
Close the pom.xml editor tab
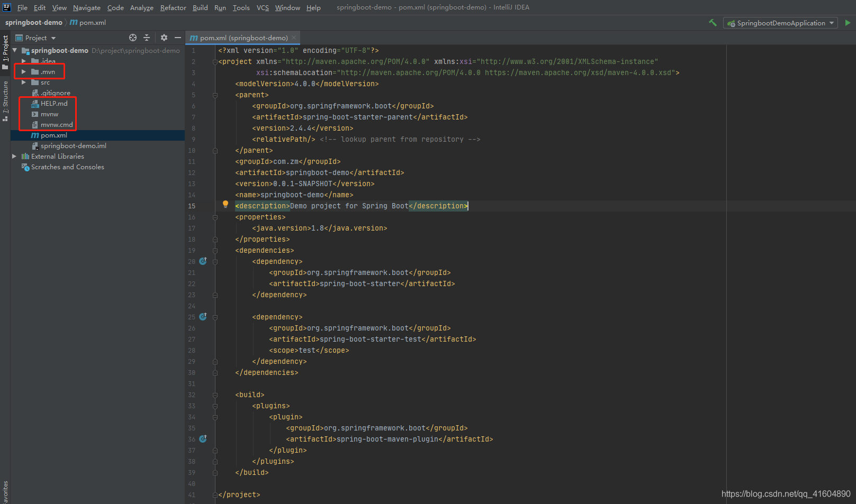pos(294,38)
